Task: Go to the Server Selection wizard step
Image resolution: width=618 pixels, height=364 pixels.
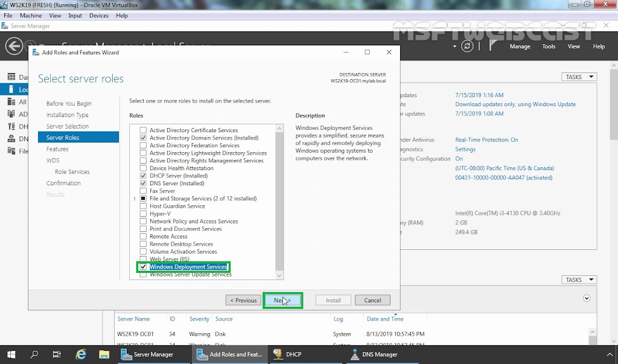Action: [68, 126]
